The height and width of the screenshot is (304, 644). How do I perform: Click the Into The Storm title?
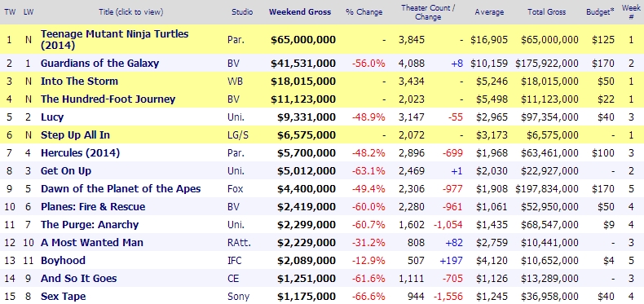point(79,82)
